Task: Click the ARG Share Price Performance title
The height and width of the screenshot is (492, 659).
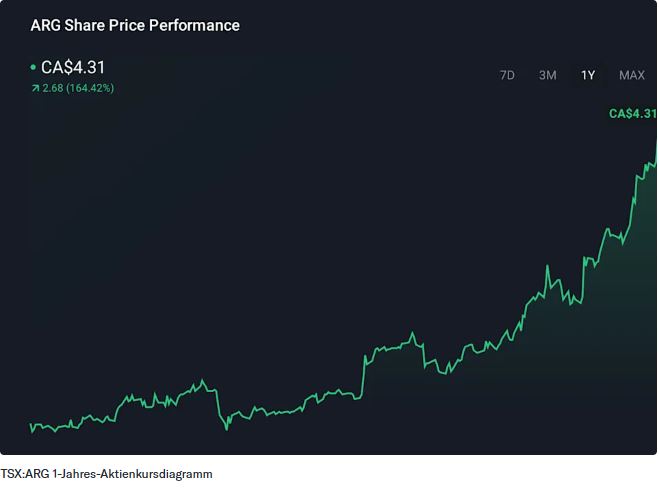Action: click(x=135, y=25)
